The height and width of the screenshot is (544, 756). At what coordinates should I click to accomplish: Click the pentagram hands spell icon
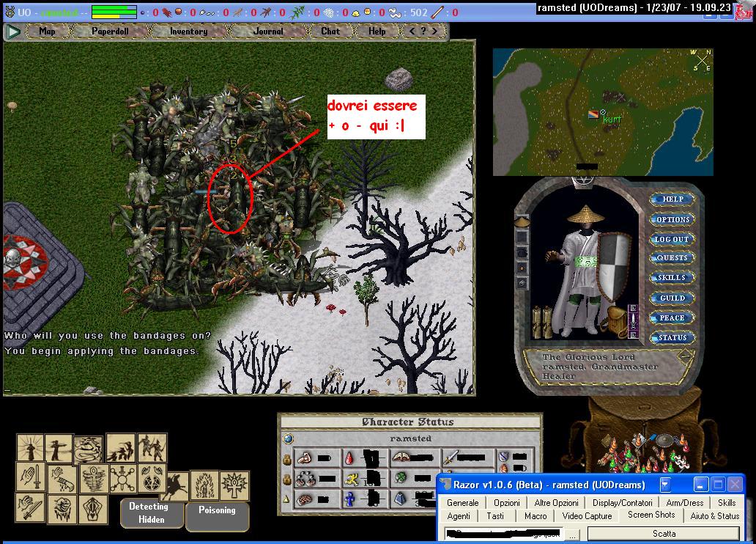(153, 477)
